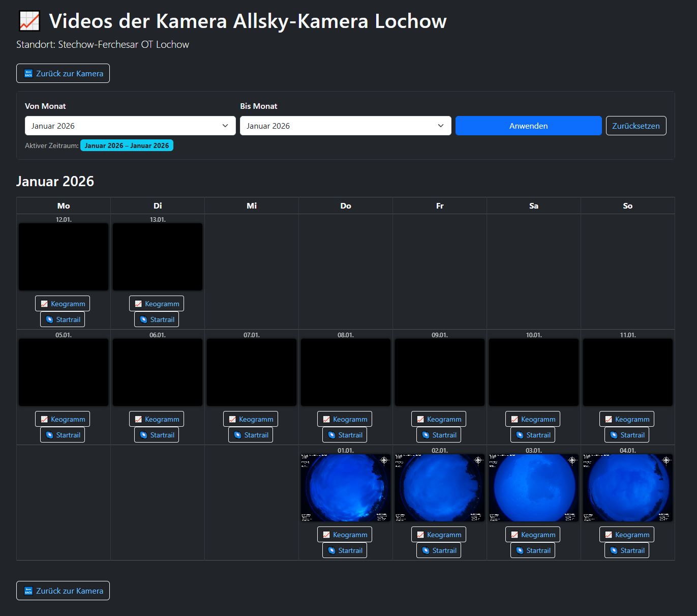Open the Keogramm for 05.01.
Image resolution: width=697 pixels, height=616 pixels.
[62, 419]
